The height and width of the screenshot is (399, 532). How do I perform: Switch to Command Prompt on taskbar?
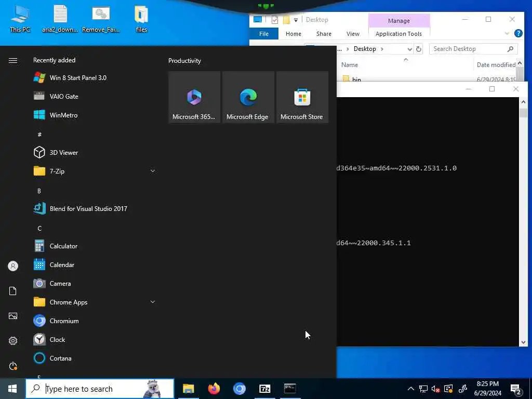click(290, 389)
